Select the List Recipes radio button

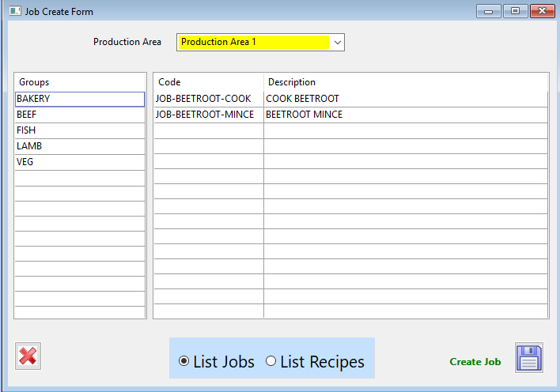271,361
